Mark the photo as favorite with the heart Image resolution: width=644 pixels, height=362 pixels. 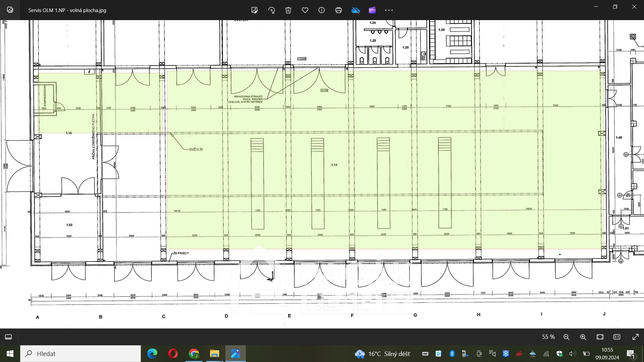pyautogui.click(x=305, y=10)
